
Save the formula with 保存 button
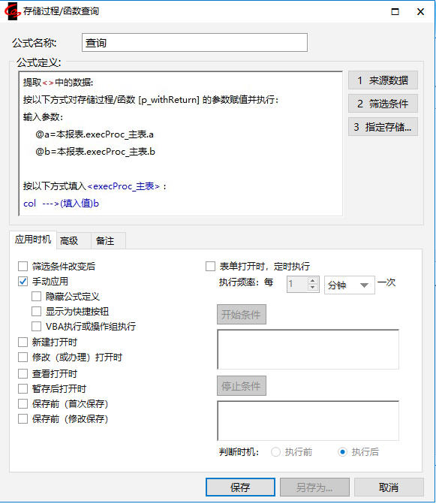point(240,487)
